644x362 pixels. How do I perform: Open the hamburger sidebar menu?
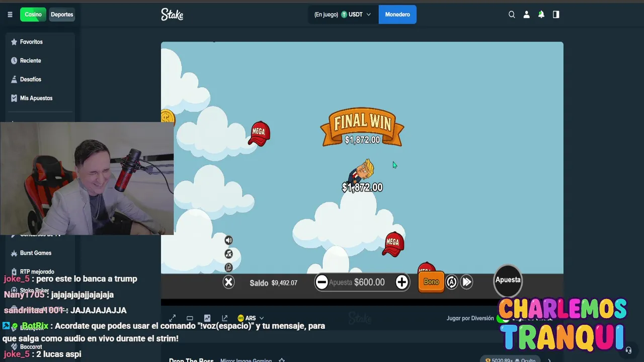tap(10, 15)
